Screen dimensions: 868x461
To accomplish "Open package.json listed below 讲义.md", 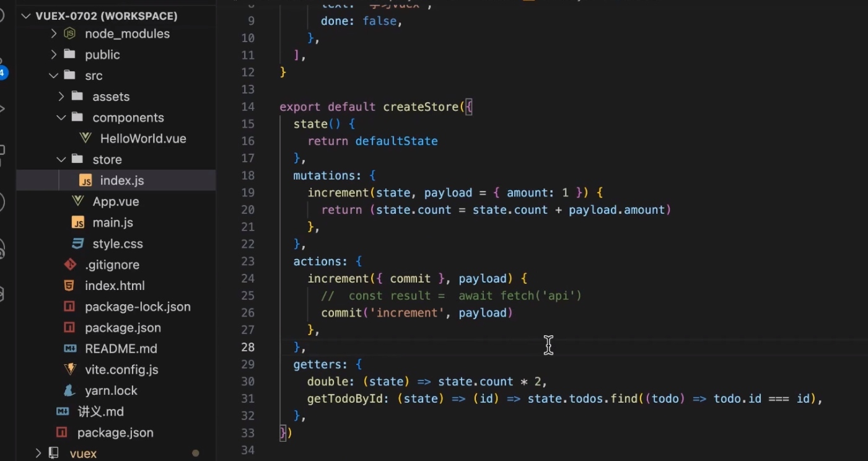I will click(x=115, y=432).
